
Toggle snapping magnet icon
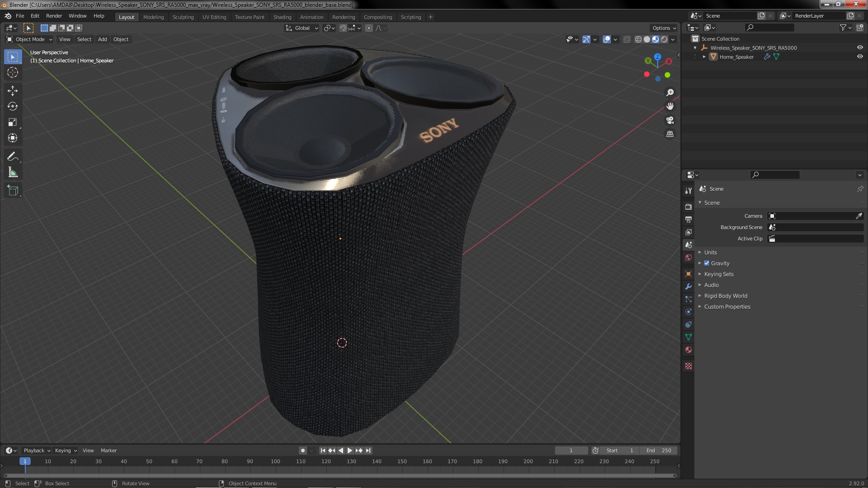click(x=343, y=28)
